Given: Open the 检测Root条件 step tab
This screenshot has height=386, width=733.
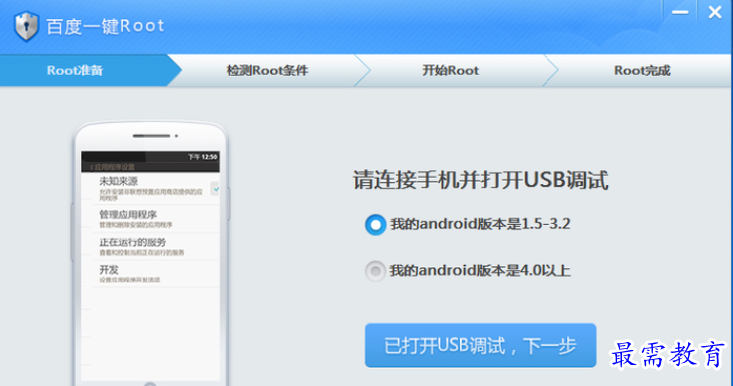Looking at the screenshot, I should click(267, 71).
